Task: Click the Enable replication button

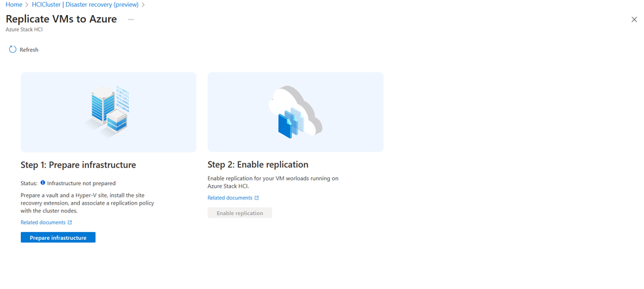Action: pos(240,212)
